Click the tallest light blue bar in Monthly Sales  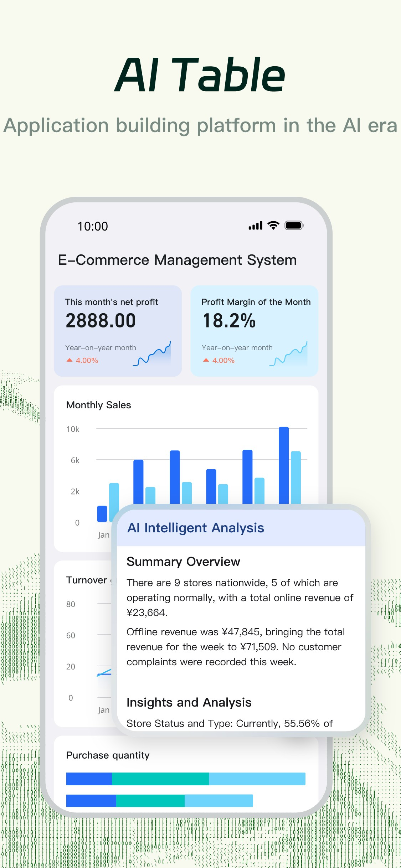296,477
